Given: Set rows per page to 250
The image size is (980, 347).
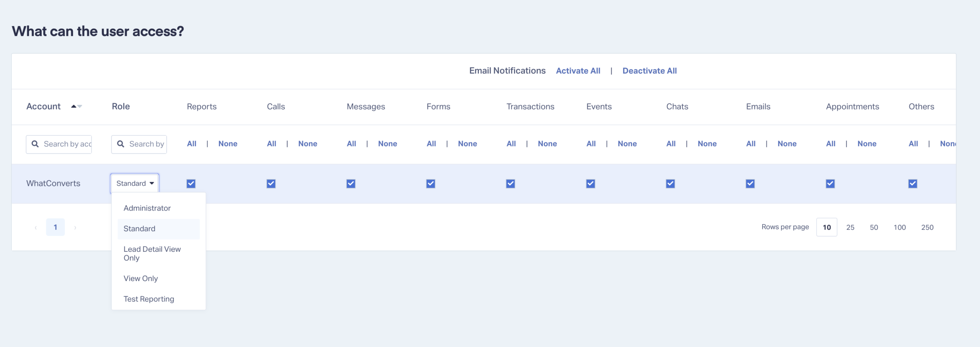Looking at the screenshot, I should point(927,227).
